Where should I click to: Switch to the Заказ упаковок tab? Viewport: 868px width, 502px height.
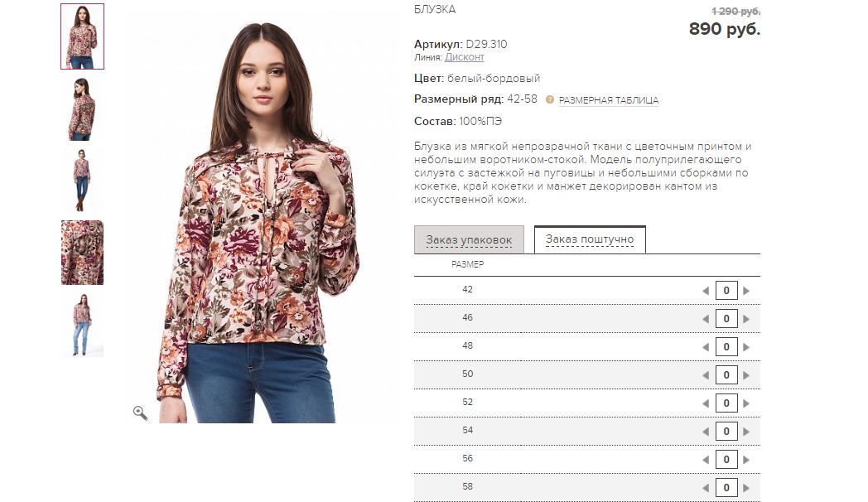[469, 239]
